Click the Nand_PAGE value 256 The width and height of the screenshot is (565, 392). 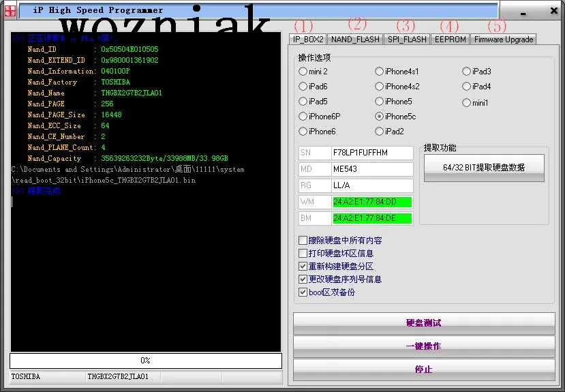coord(107,104)
